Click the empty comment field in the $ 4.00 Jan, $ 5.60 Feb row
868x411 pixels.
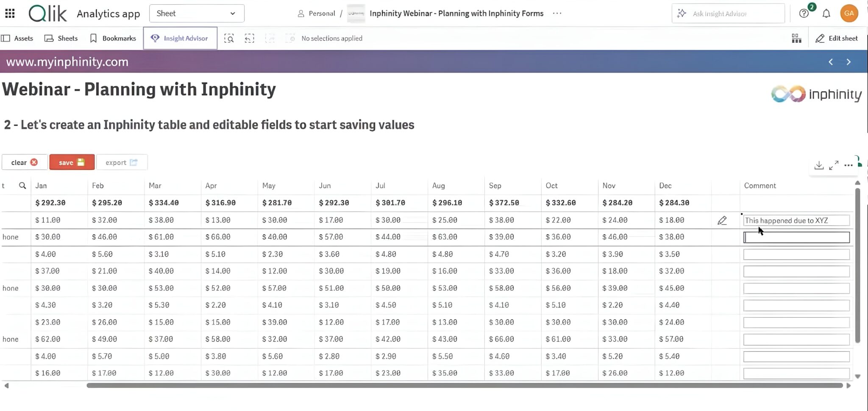(x=796, y=254)
